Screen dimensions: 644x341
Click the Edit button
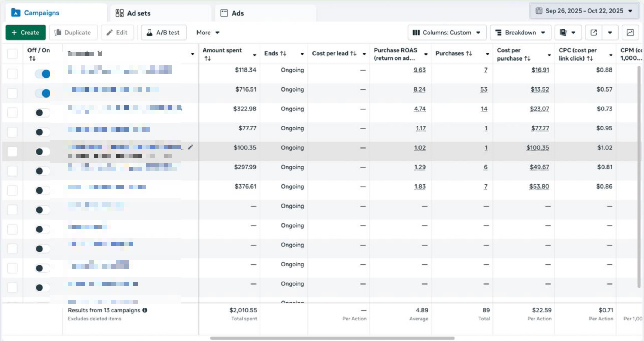(x=117, y=32)
